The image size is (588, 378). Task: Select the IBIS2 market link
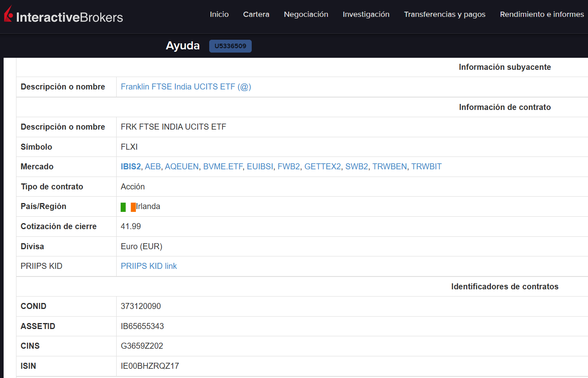131,167
